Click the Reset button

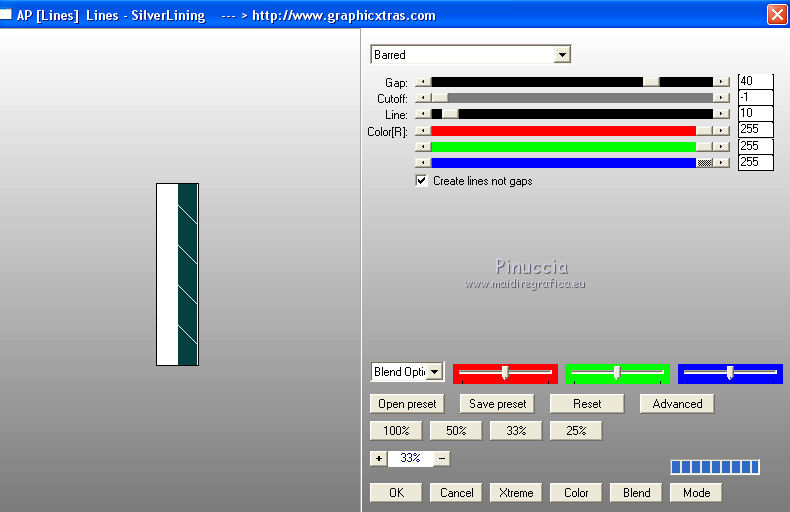point(587,404)
